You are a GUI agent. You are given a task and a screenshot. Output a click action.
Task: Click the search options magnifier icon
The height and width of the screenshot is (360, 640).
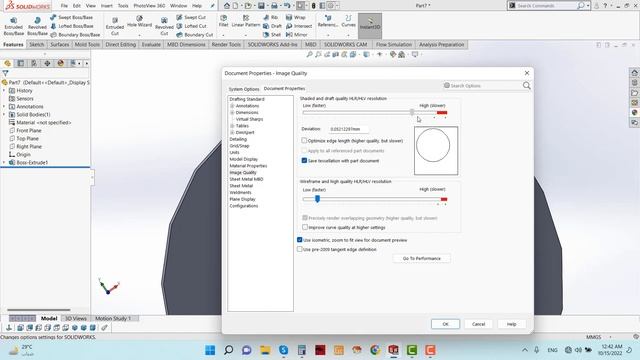click(527, 86)
